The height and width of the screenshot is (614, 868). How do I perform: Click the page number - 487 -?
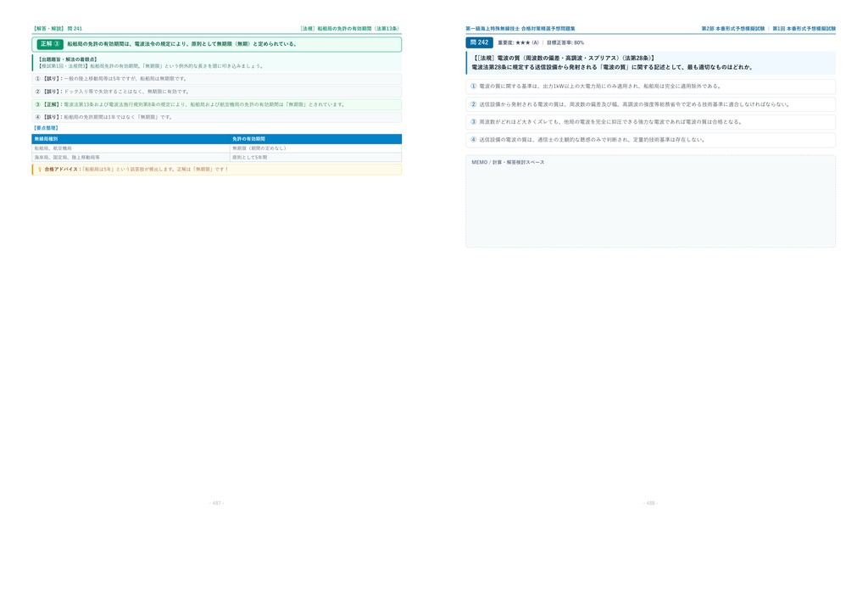click(216, 503)
